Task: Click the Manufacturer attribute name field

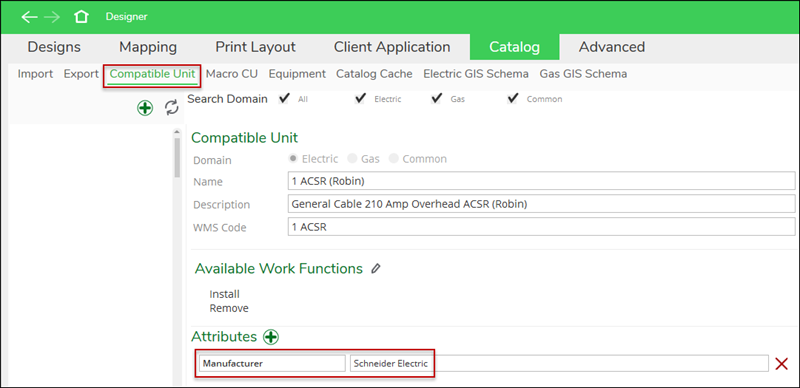Action: click(272, 363)
